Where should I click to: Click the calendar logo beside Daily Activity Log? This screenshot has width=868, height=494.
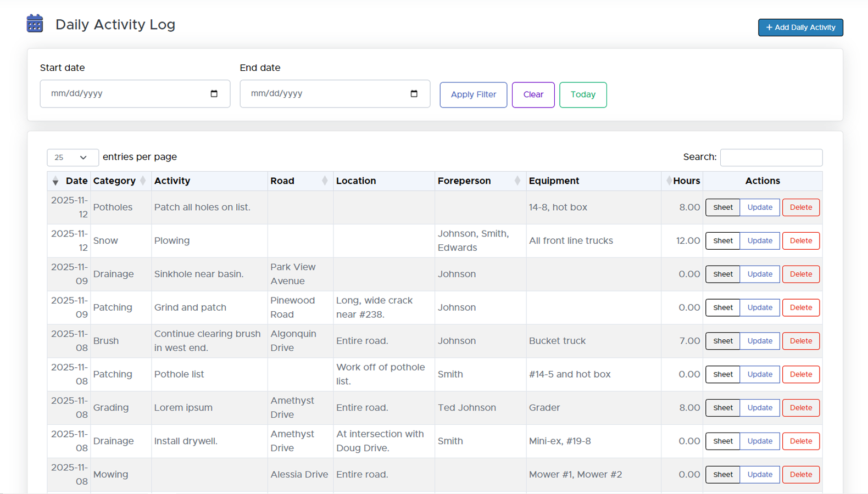point(35,24)
